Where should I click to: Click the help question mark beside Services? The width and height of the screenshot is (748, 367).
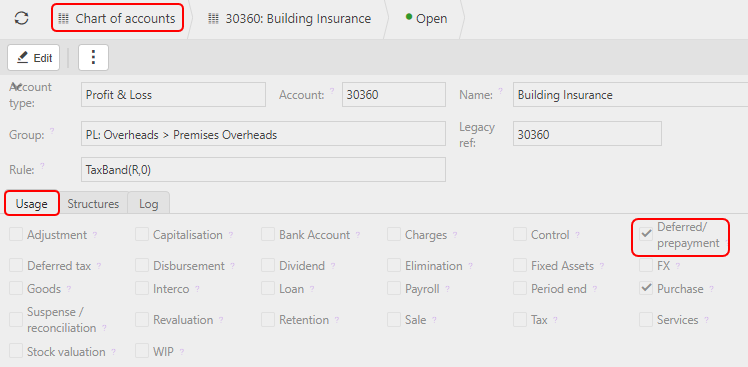pos(706,320)
